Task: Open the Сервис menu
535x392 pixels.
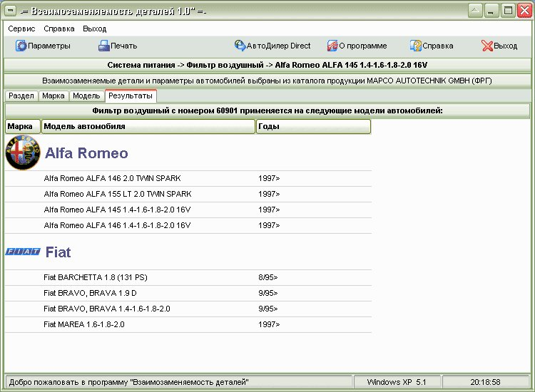Action: (x=21, y=29)
